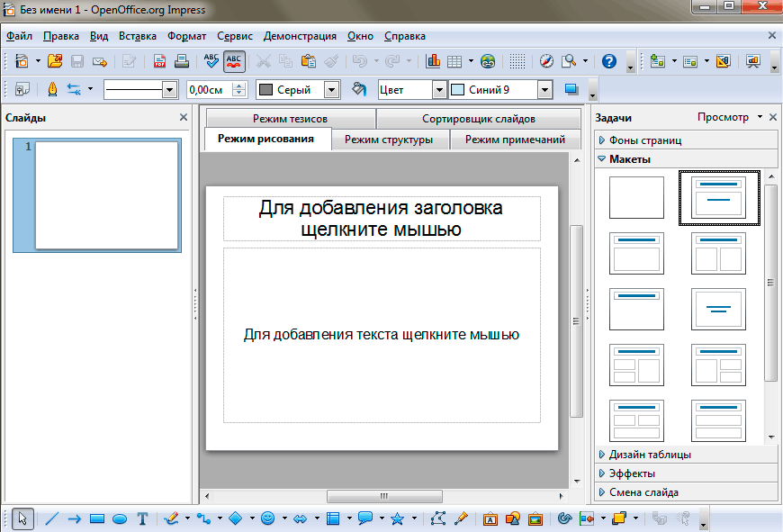Select the arrow Select tool

click(22, 518)
